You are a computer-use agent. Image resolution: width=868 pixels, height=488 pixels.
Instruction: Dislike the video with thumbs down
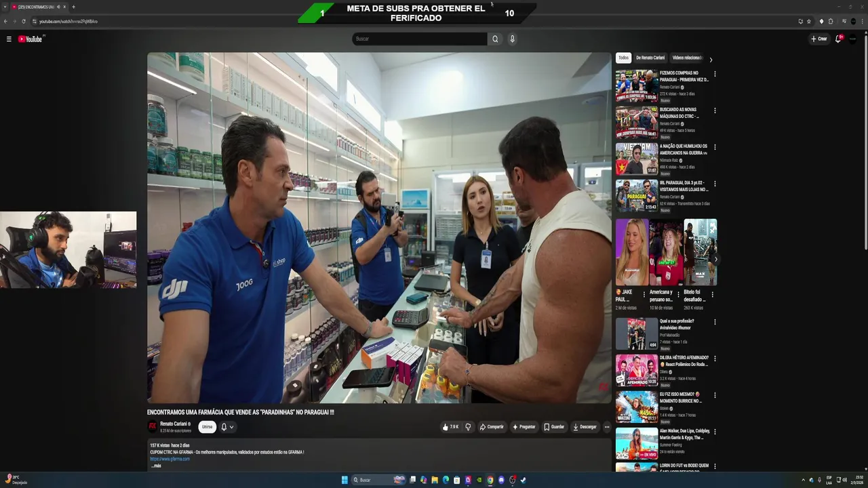tap(468, 427)
